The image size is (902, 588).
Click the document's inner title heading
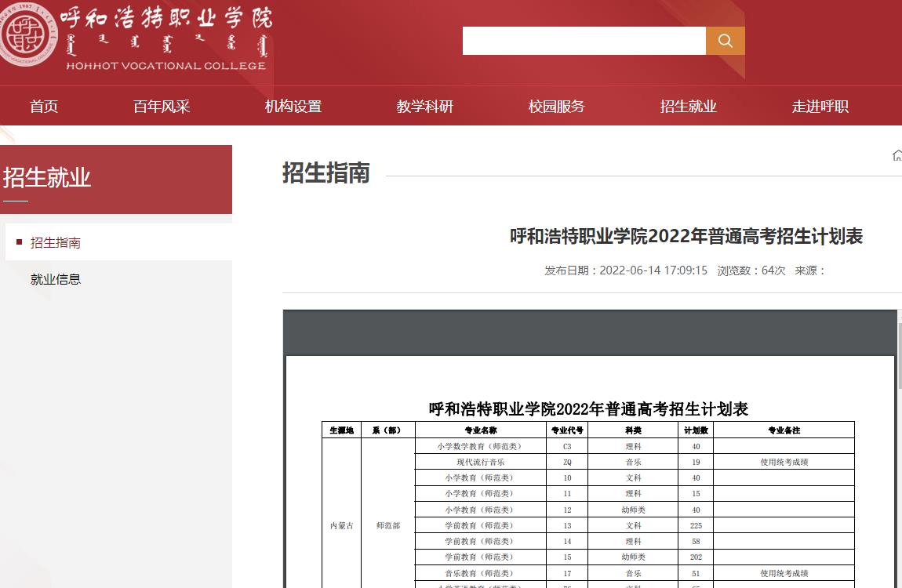pos(588,409)
